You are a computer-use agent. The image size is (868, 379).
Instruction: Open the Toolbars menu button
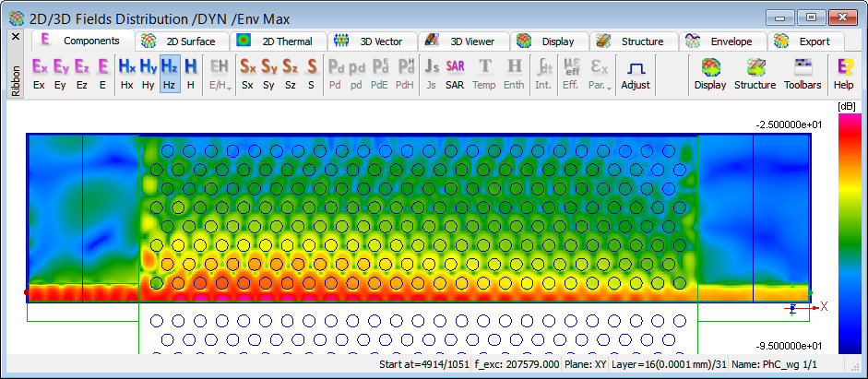point(803,73)
